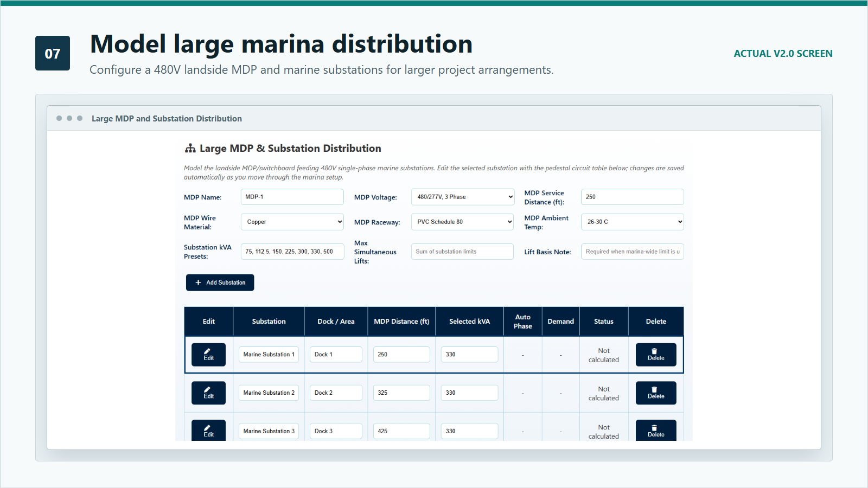Click the Dock 3 area field
Viewport: 868px width, 488px height.
(336, 431)
